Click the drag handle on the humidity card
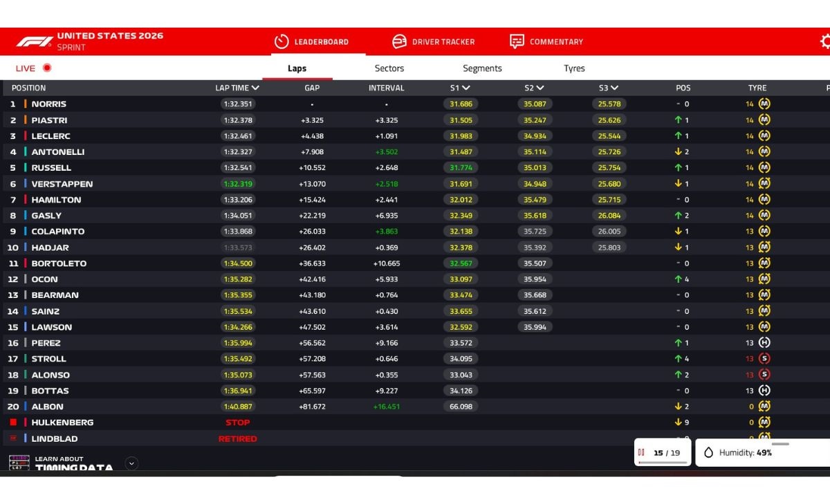Image resolution: width=830 pixels, height=504 pixels. 780,444
